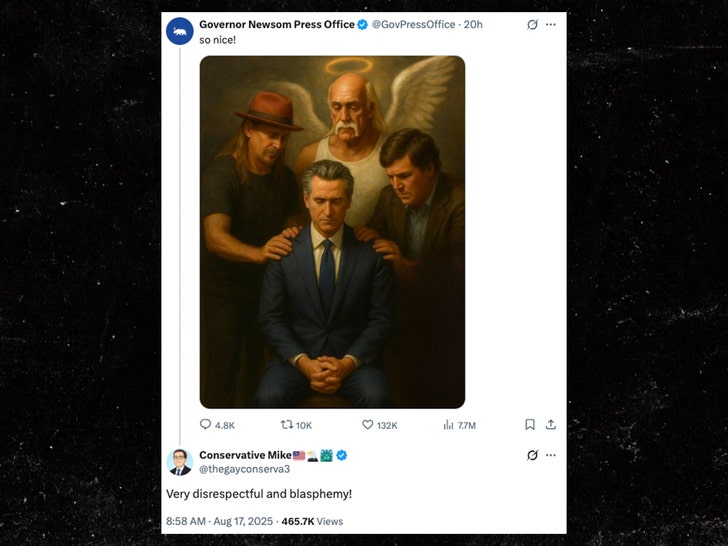
Task: Open the view analytics icon showing 7.7M
Action: [x=448, y=425]
